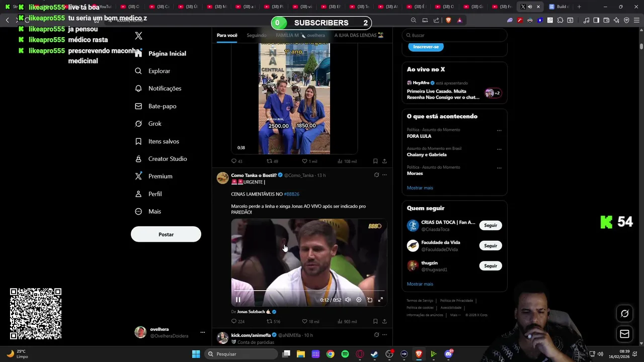This screenshot has height=362, width=644.
Task: Open Moraes trend options
Action: 499,168
